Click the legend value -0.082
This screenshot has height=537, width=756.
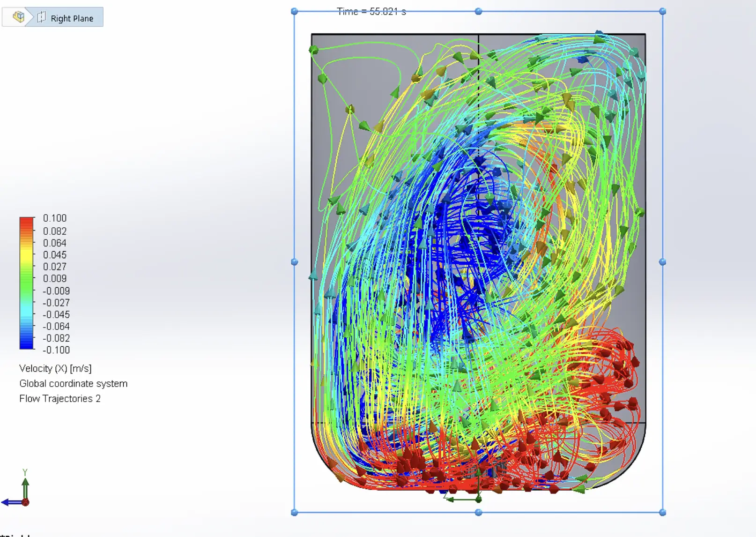[56, 338]
